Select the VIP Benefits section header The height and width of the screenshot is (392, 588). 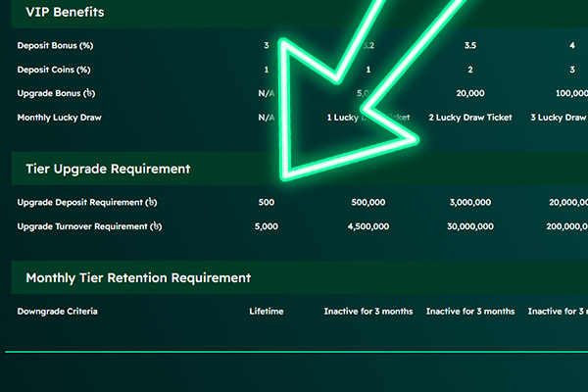[65, 13]
